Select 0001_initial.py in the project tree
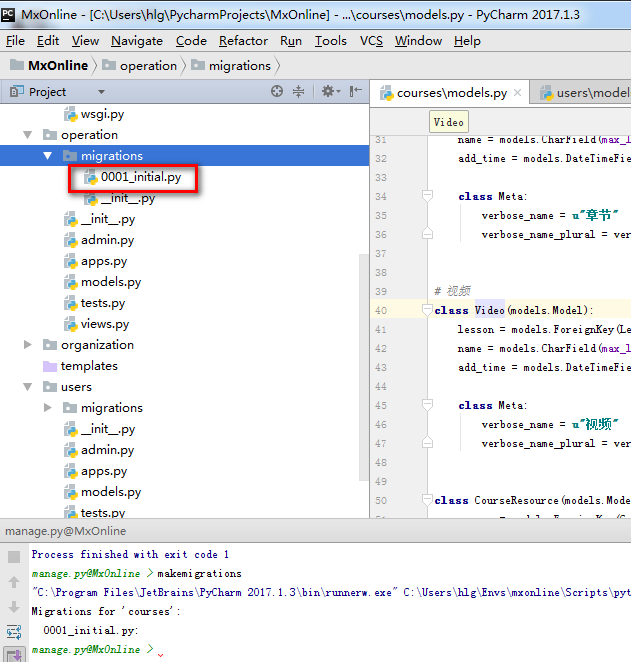631x662 pixels. (141, 177)
